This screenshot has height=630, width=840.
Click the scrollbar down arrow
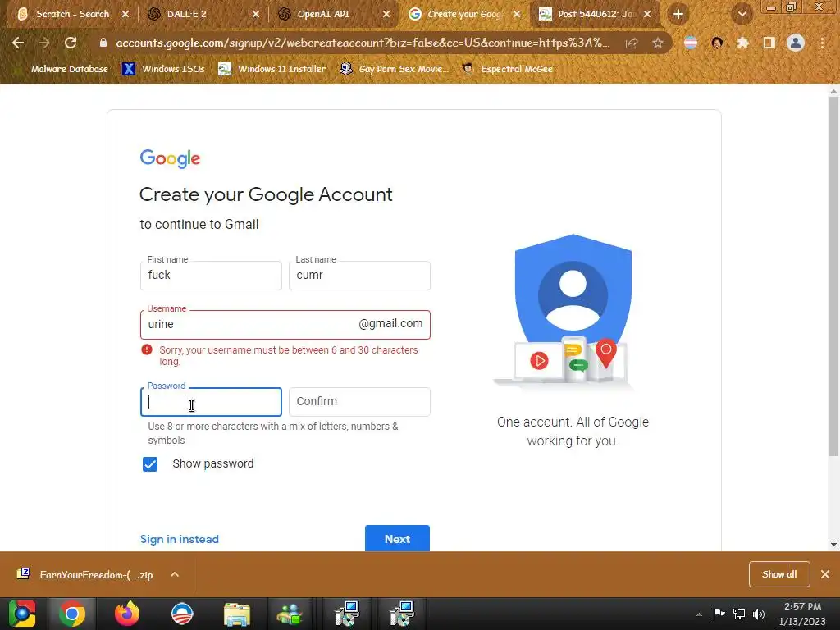click(x=833, y=545)
